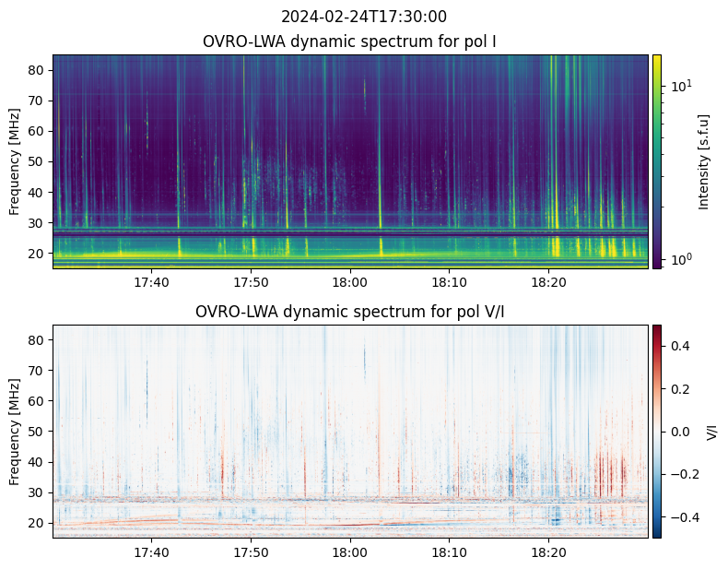Click the 10¹ tick on the intensity colorbar
The width and height of the screenshot is (728, 569).
pos(680,86)
